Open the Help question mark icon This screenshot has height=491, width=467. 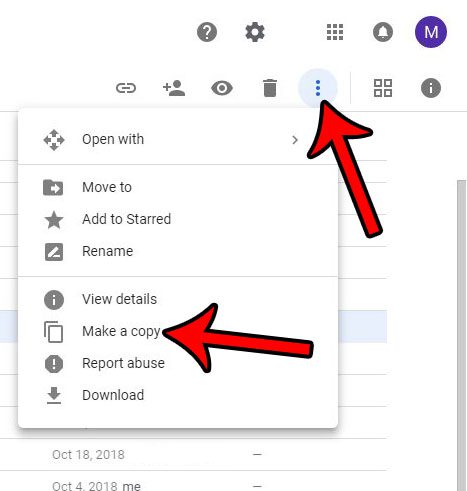click(207, 32)
